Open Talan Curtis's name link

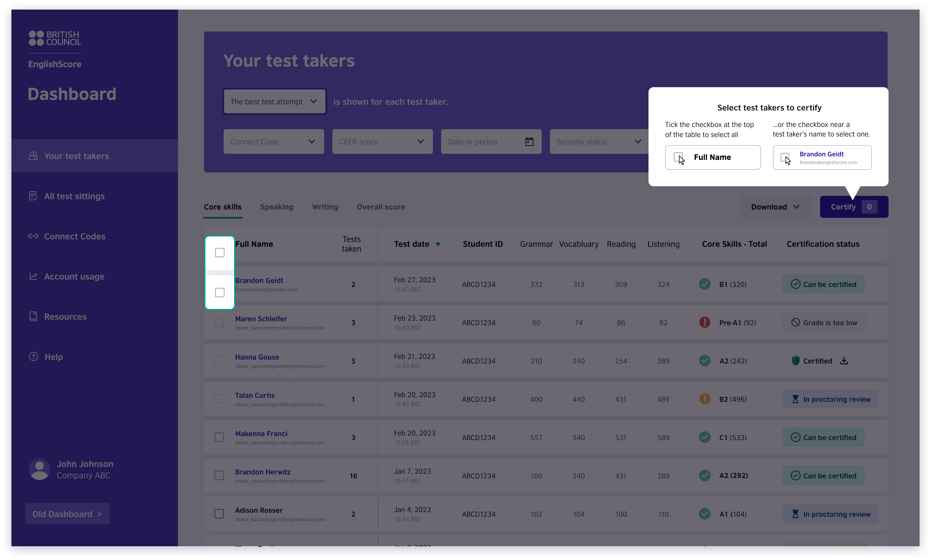click(255, 395)
